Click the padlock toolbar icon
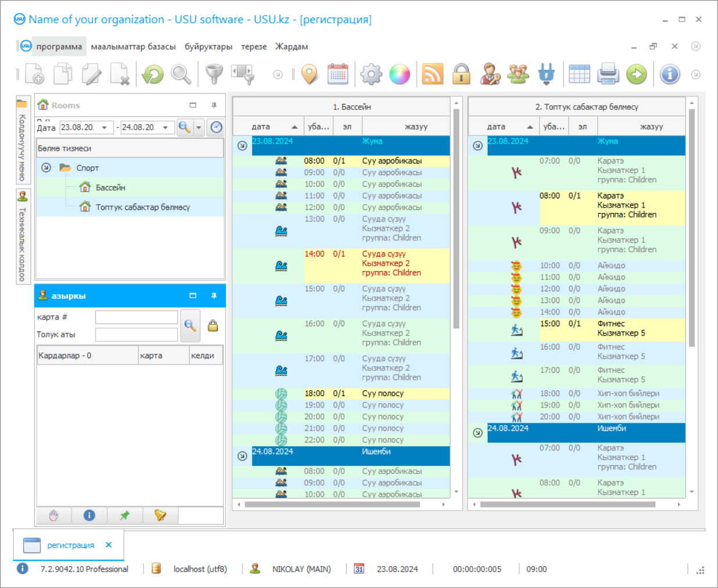 point(462,74)
